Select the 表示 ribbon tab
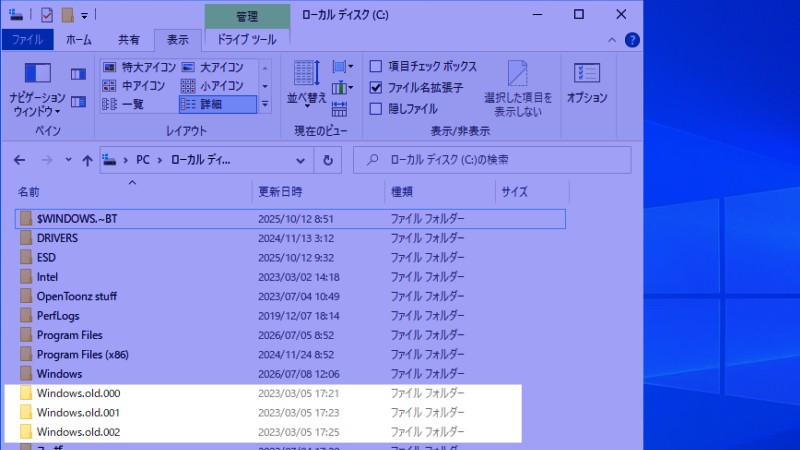Screen dimensions: 800x450 178,40
